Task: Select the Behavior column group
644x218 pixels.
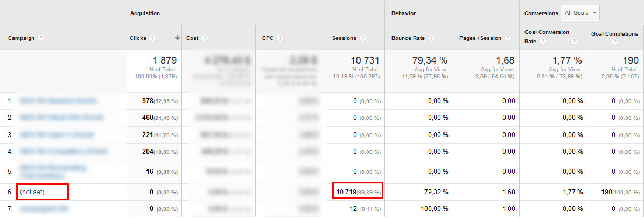Action: pyautogui.click(x=403, y=13)
